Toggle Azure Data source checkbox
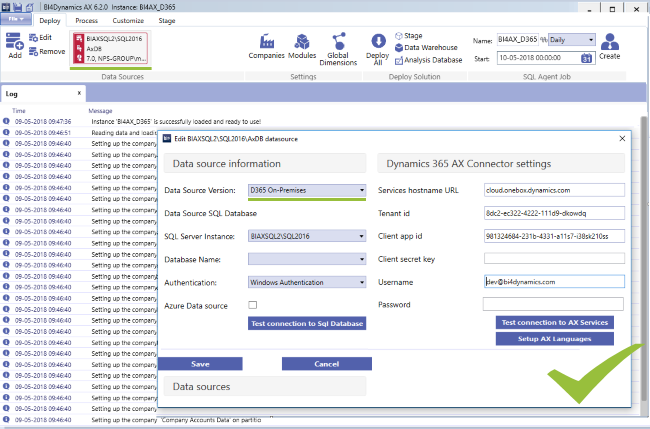Image resolution: width=650 pixels, height=429 pixels. tap(252, 305)
